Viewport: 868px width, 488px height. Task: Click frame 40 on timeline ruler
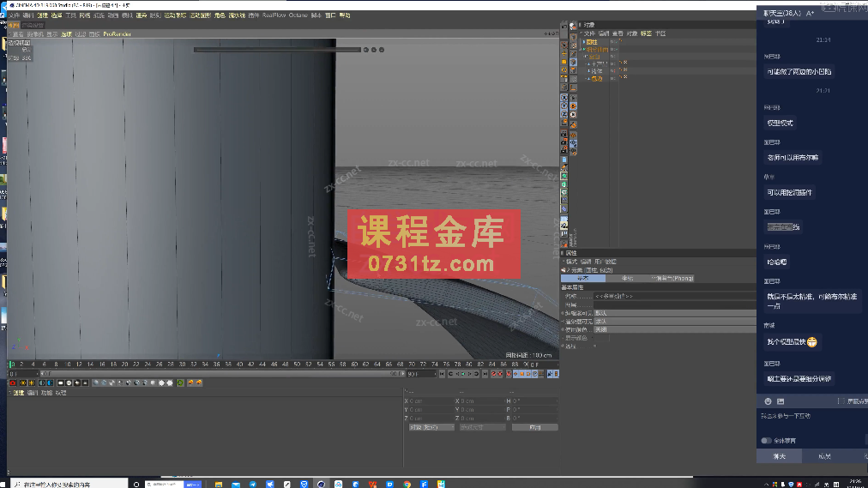(x=239, y=364)
